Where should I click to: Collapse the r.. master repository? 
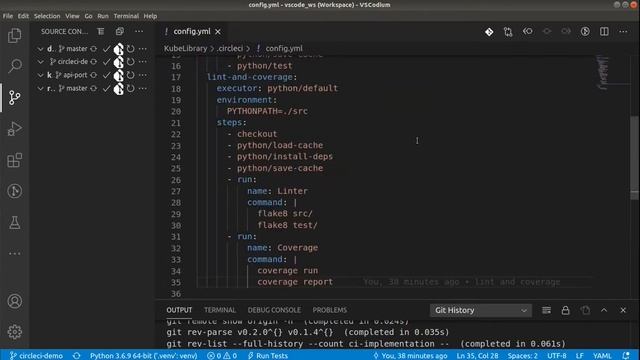(x=40, y=88)
